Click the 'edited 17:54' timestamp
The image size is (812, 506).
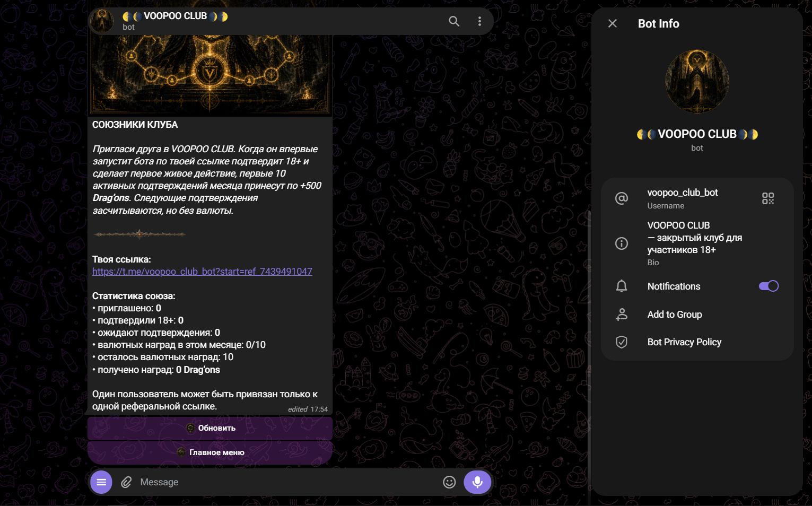tap(308, 409)
